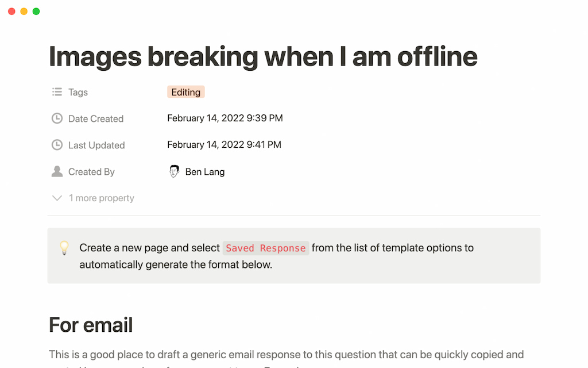Click the chevron beside 1 more property
This screenshot has width=588, height=368.
[57, 198]
